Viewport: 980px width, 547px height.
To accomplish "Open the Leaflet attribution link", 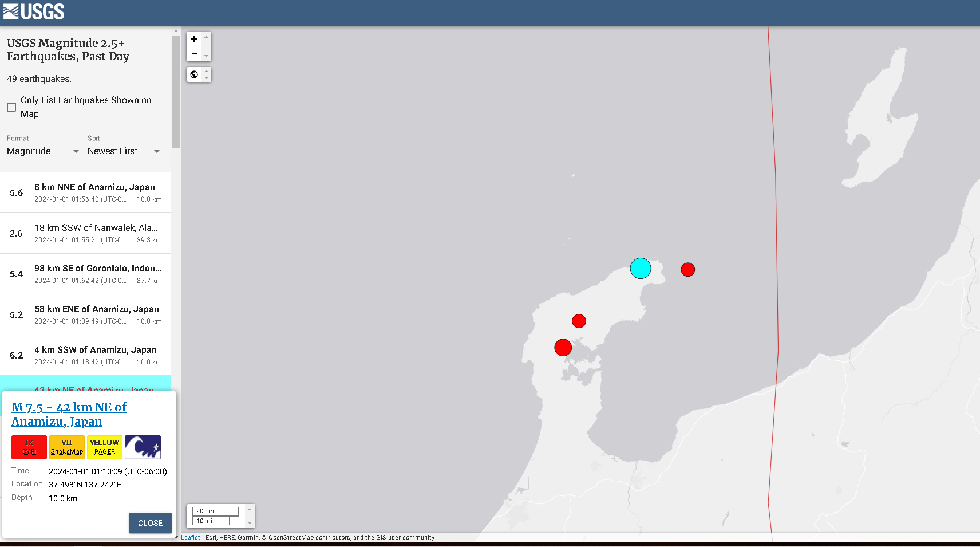I will 191,537.
